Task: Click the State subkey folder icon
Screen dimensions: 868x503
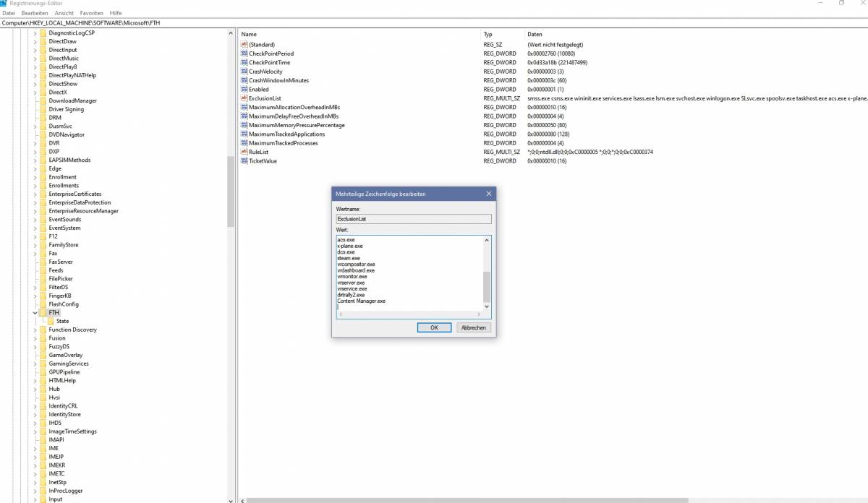Action: (50, 322)
